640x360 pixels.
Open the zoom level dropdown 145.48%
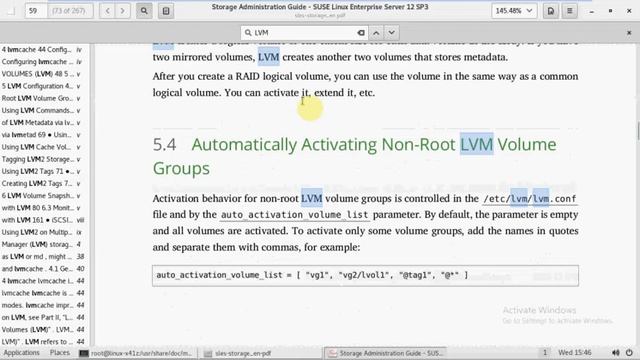pyautogui.click(x=514, y=11)
